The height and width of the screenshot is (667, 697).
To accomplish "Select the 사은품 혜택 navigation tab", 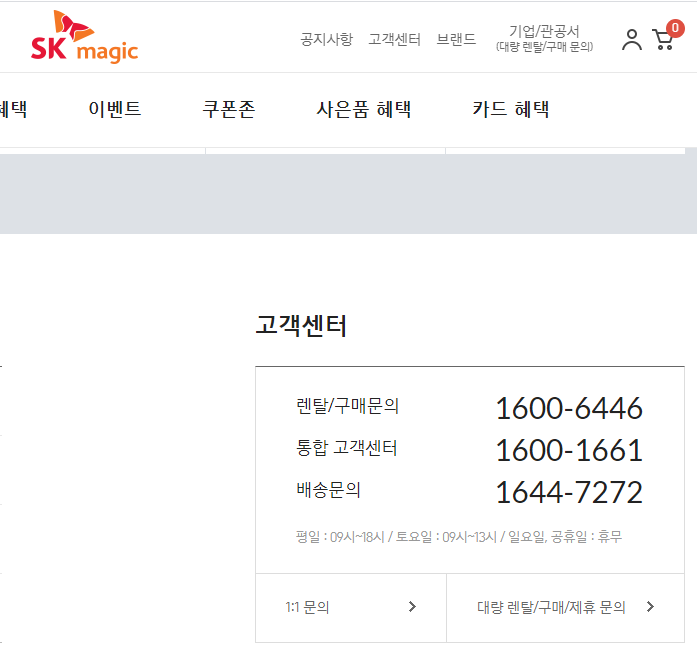I will click(x=364, y=109).
